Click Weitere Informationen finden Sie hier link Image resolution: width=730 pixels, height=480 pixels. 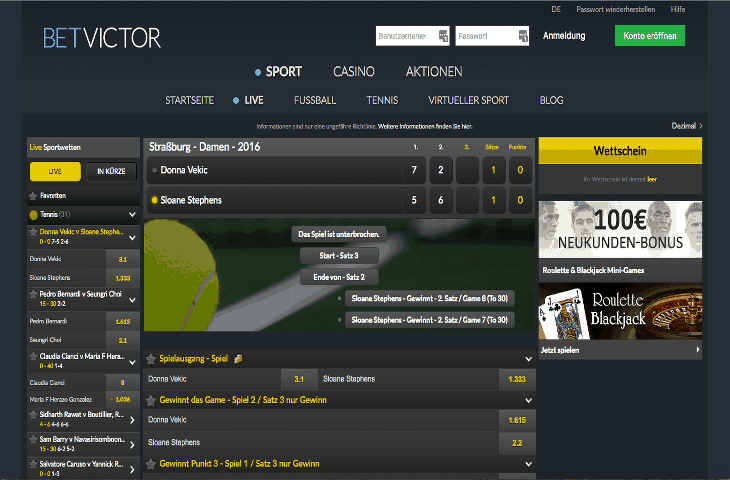click(425, 126)
